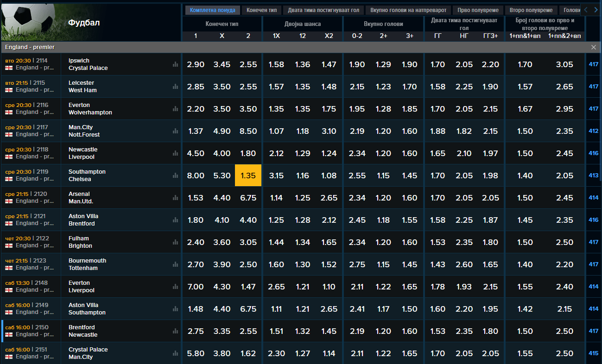This screenshot has height=364, width=602.
Task: Open statistics icon for Man.City Nott.Forest
Action: (x=175, y=131)
